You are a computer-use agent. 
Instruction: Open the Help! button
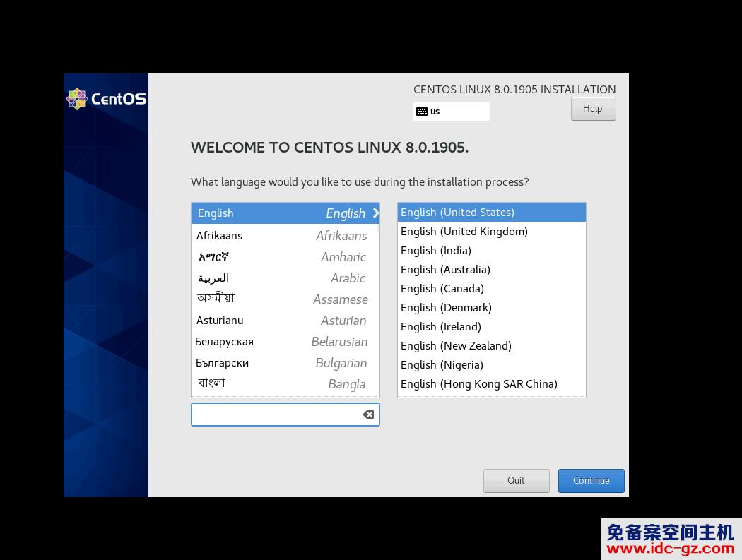pyautogui.click(x=593, y=108)
